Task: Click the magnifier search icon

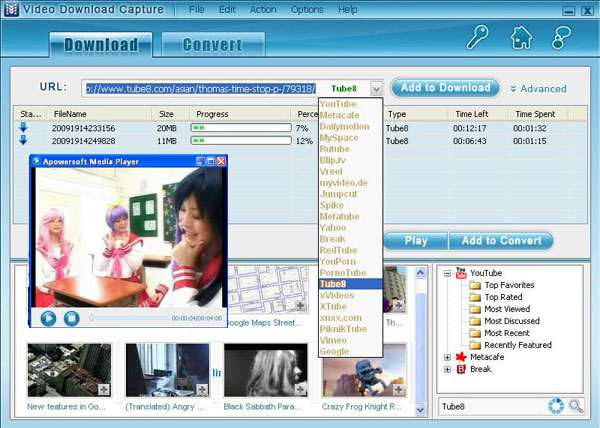Action: tap(576, 406)
